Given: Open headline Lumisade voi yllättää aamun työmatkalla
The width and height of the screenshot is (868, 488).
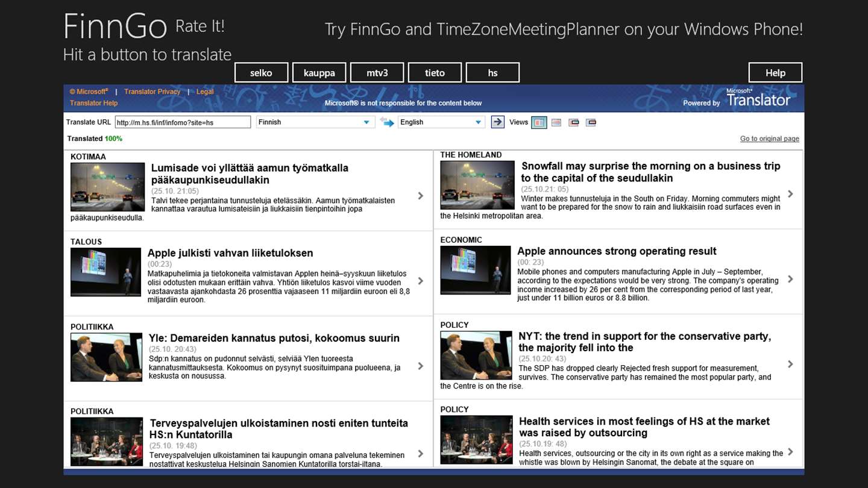Looking at the screenshot, I should (250, 174).
